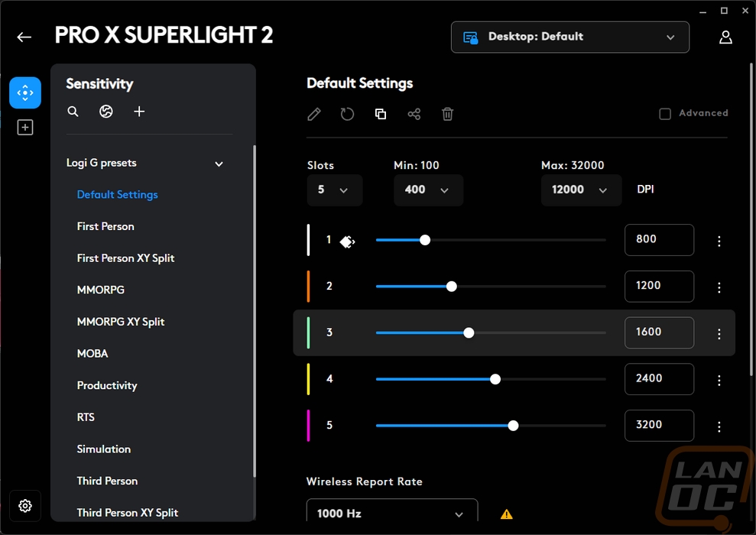Pick the RTS preset
Screen dimensions: 756x535
tap(86, 417)
